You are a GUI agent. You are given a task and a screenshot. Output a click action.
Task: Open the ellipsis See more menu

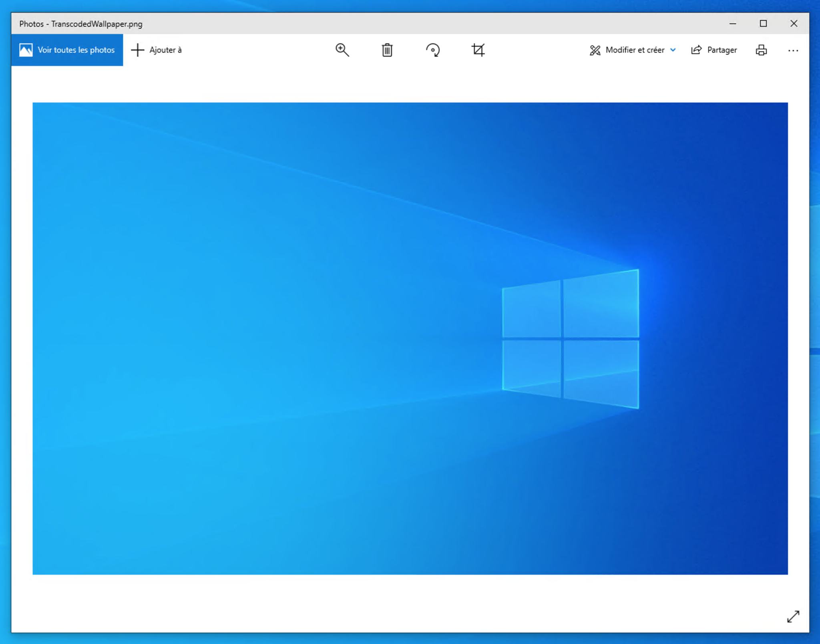(x=793, y=50)
